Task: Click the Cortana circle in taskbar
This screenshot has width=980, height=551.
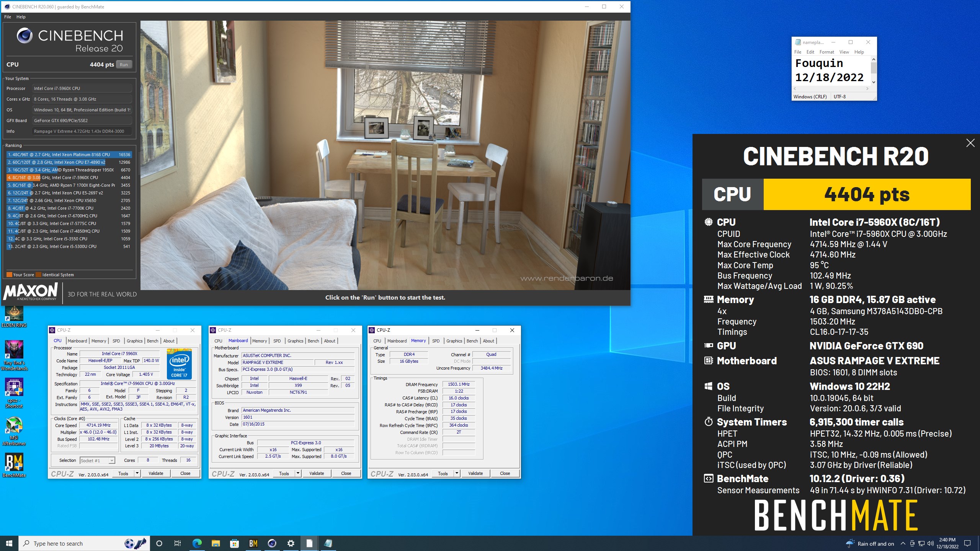Action: (x=159, y=543)
